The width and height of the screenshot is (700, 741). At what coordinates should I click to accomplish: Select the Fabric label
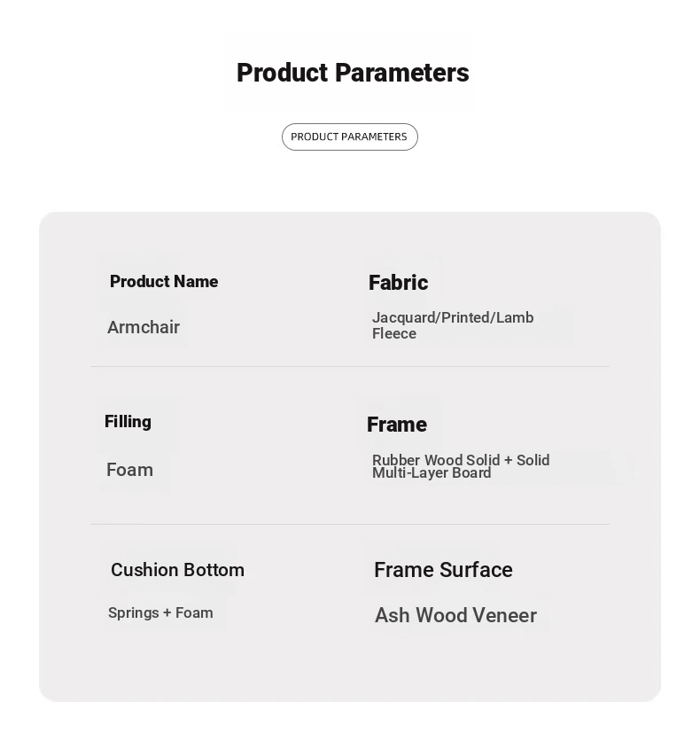pyautogui.click(x=398, y=283)
